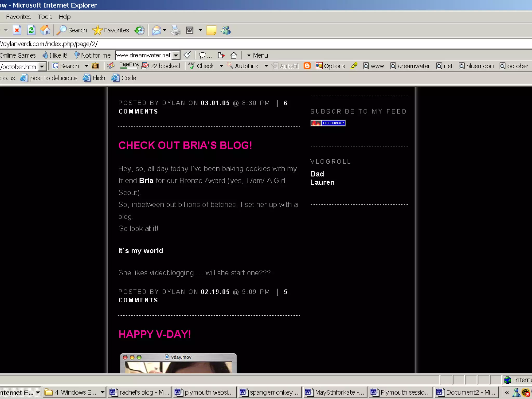Click the FeedBurner subscribe badge
532x399 pixels.
tap(328, 123)
